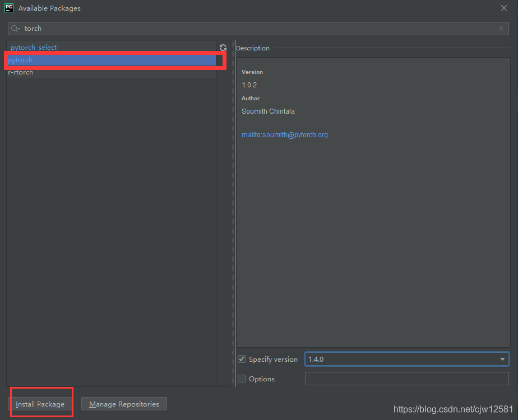518x420 pixels.
Task: Click the torch search input field
Action: click(x=258, y=29)
